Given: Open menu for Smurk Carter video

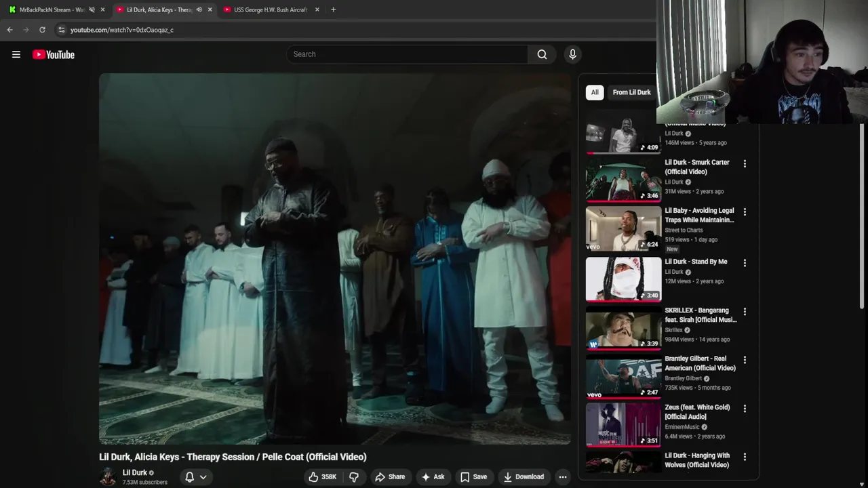Looking at the screenshot, I should [745, 163].
